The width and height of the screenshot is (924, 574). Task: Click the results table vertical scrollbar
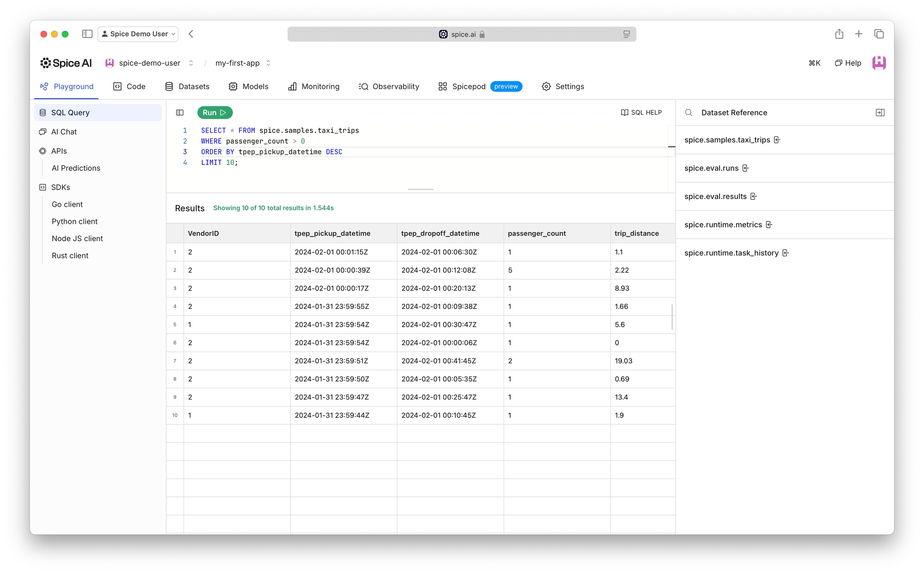672,317
